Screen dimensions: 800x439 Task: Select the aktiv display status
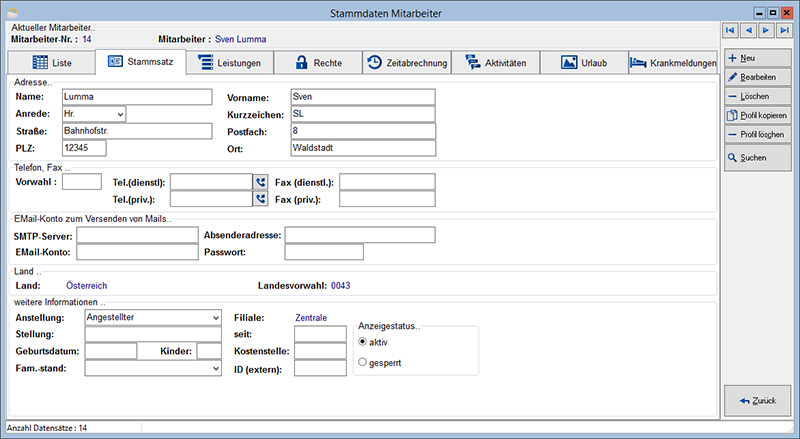point(363,342)
